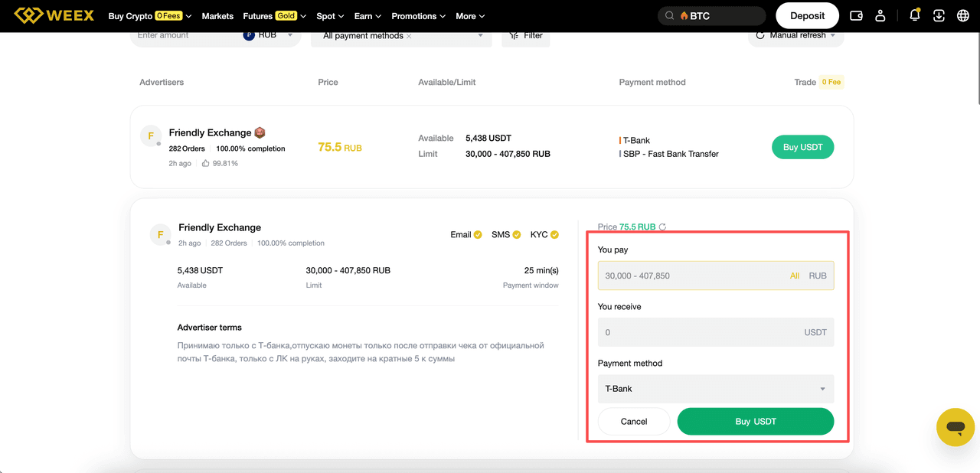This screenshot has height=473, width=980.
Task: Click the Advertiser terms heading
Action: [x=210, y=327]
